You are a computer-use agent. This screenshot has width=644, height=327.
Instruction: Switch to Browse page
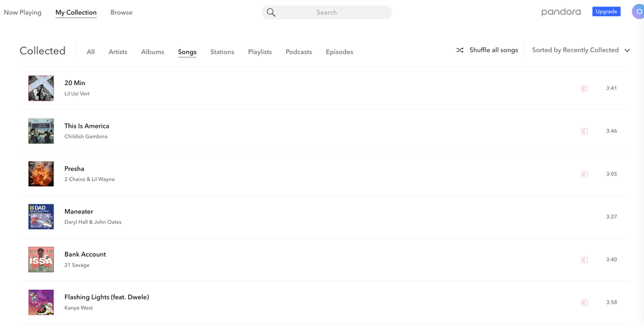click(122, 12)
